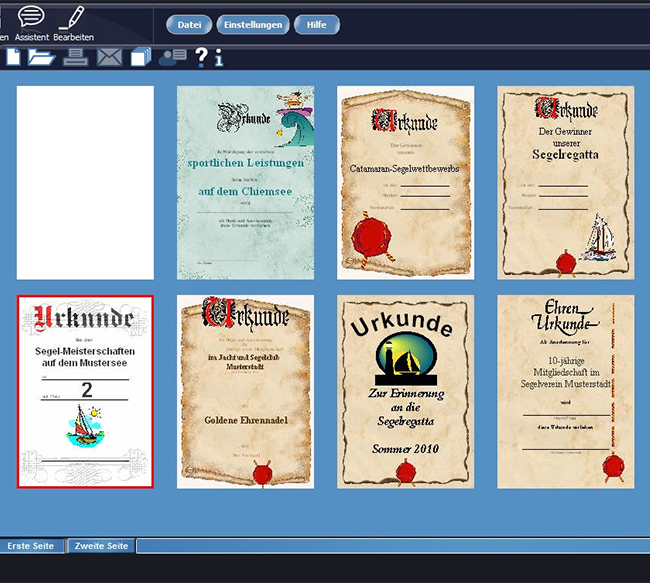The height and width of the screenshot is (583, 650).
Task: Show info with the 'i' icon
Action: pyautogui.click(x=219, y=58)
